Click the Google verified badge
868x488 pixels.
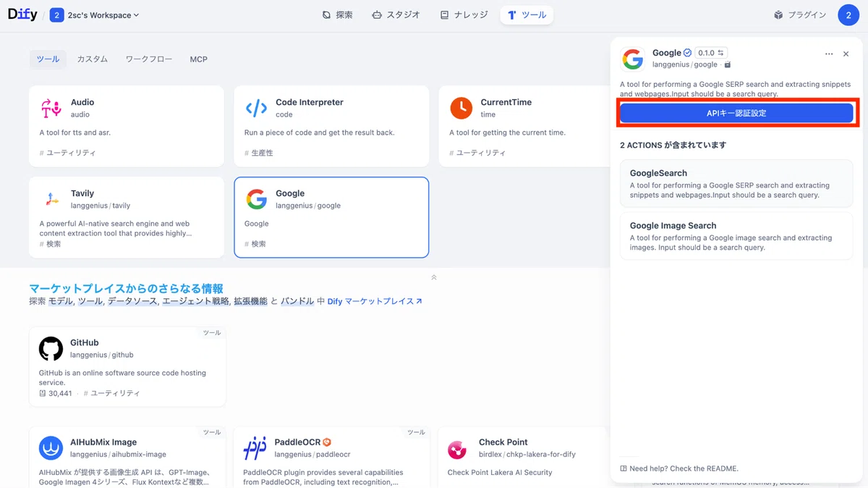click(x=687, y=53)
